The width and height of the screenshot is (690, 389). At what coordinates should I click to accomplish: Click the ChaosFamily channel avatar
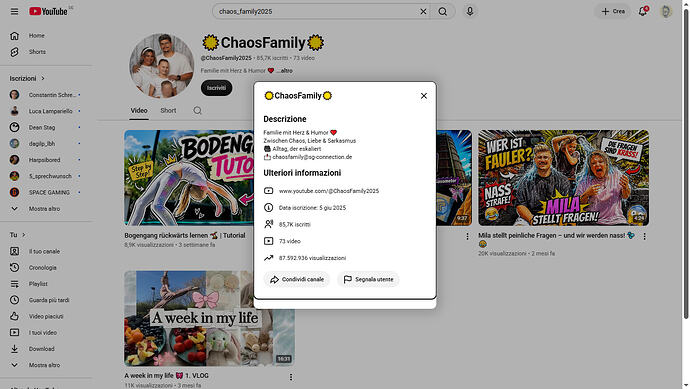[161, 66]
